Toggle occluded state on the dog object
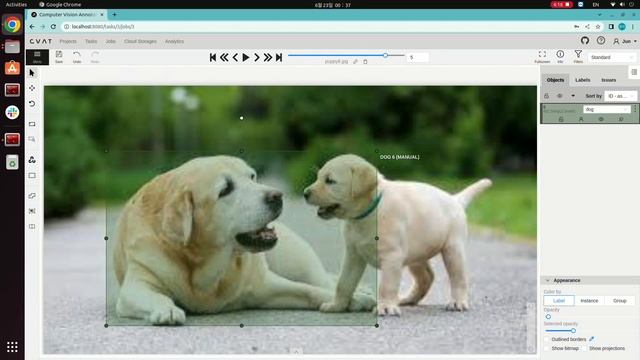 [x=581, y=119]
